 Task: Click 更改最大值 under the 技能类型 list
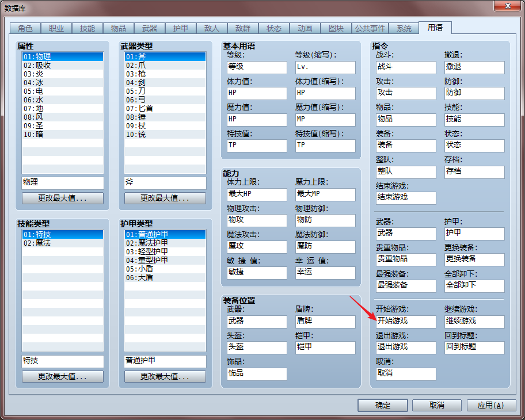63,376
